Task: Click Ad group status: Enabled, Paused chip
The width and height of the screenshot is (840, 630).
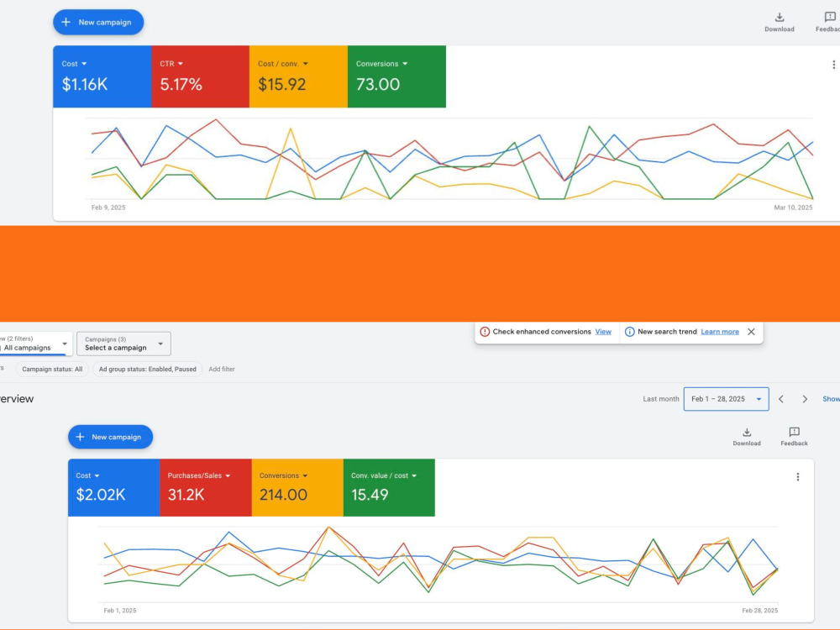Action: tap(147, 369)
